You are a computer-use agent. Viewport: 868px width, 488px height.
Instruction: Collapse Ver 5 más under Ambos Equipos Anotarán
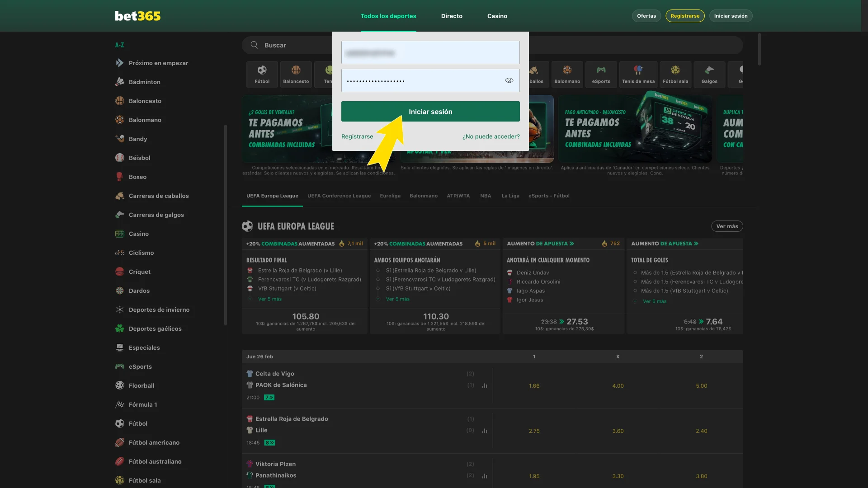[x=398, y=299]
